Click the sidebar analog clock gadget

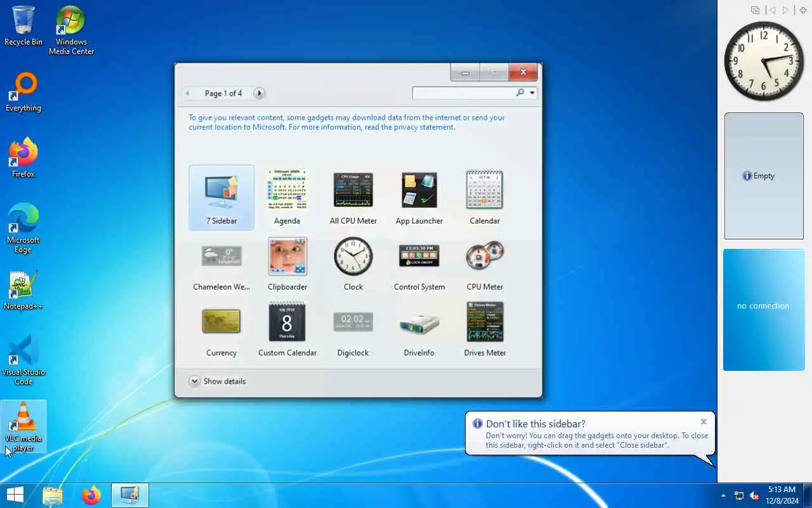764,61
